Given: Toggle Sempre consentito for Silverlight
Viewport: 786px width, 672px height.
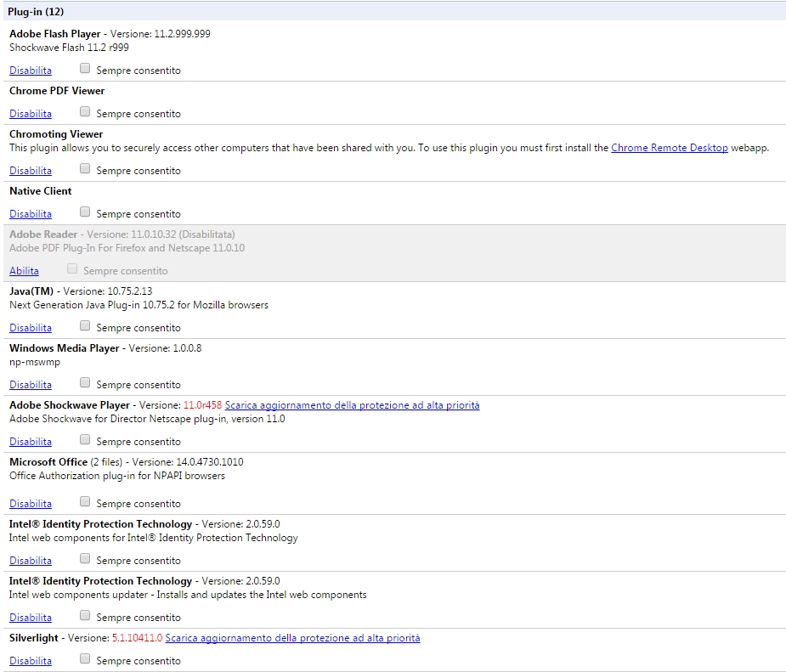Looking at the screenshot, I should [x=85, y=658].
